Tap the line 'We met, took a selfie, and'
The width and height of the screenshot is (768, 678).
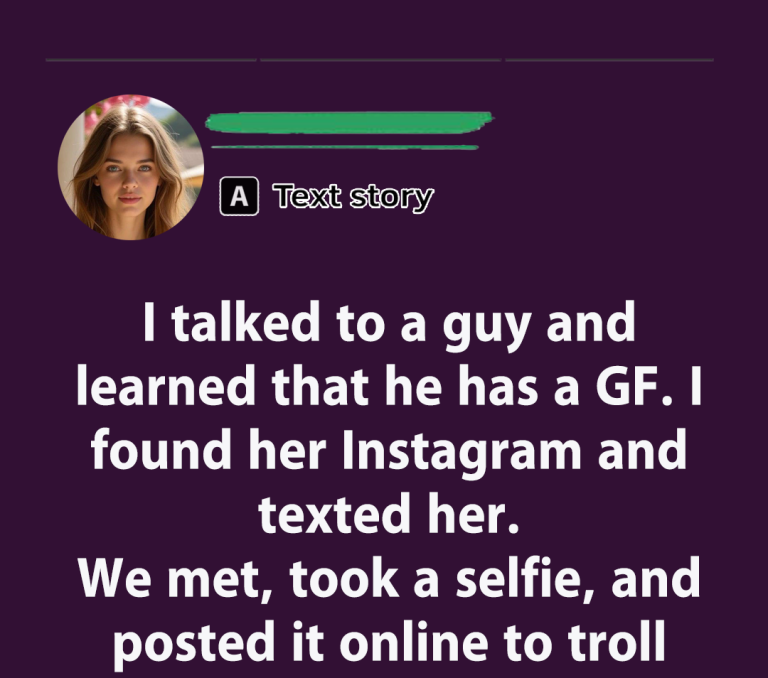[389, 579]
